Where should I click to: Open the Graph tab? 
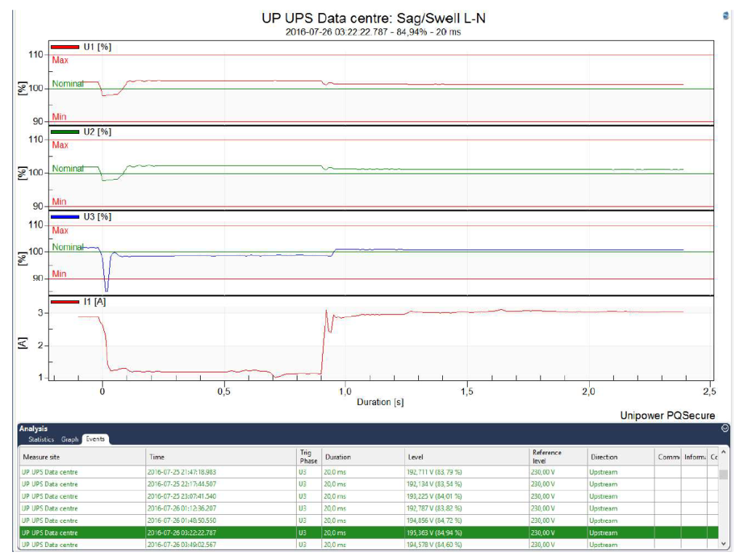[70, 439]
